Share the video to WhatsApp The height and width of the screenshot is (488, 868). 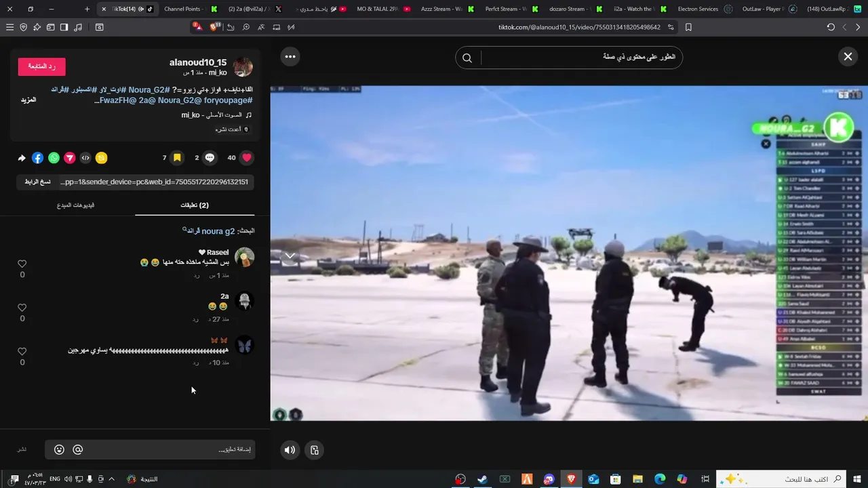pyautogui.click(x=54, y=158)
